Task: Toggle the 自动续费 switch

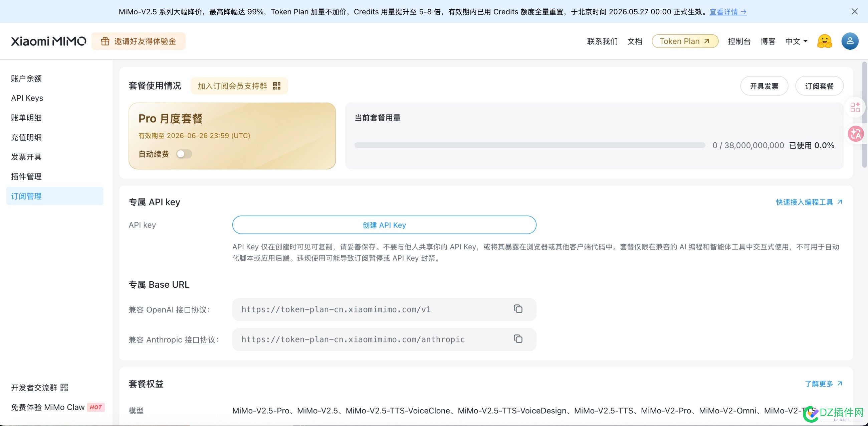Action: point(184,154)
